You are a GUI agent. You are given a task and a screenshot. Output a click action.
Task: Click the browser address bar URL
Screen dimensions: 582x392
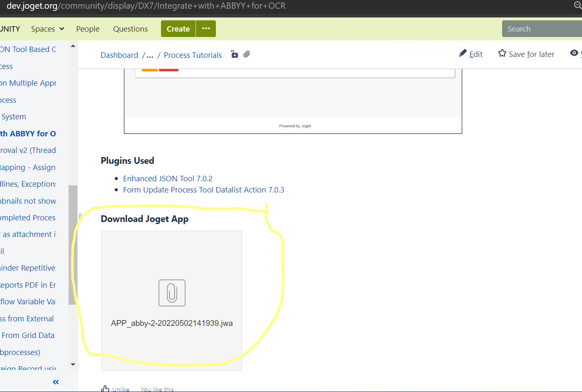[146, 6]
